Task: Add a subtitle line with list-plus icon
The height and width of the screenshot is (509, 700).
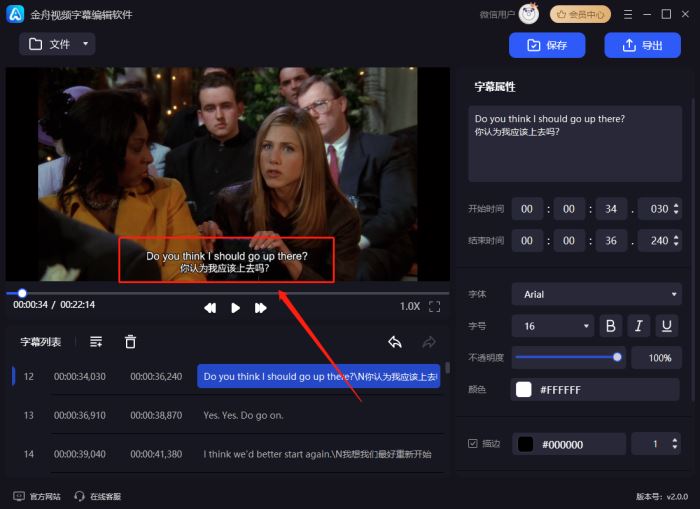Action: pyautogui.click(x=96, y=342)
